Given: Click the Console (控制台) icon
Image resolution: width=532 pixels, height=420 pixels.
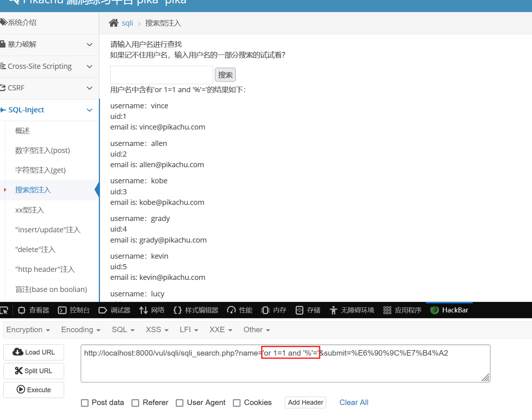Looking at the screenshot, I should tap(62, 310).
